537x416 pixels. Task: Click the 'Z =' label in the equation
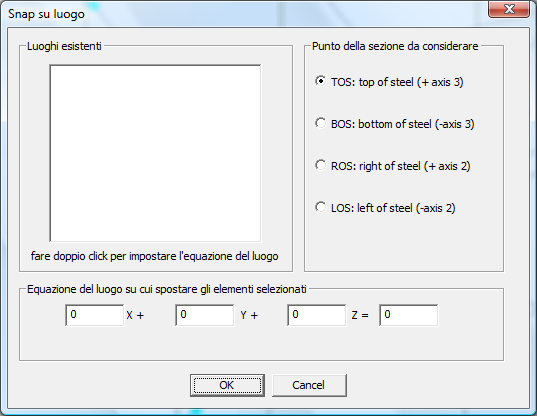point(360,315)
